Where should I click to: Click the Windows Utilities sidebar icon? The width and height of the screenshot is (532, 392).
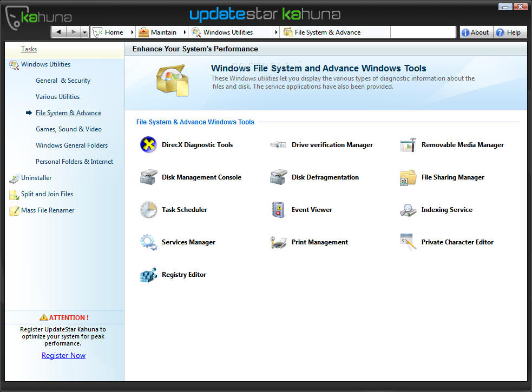(x=14, y=65)
